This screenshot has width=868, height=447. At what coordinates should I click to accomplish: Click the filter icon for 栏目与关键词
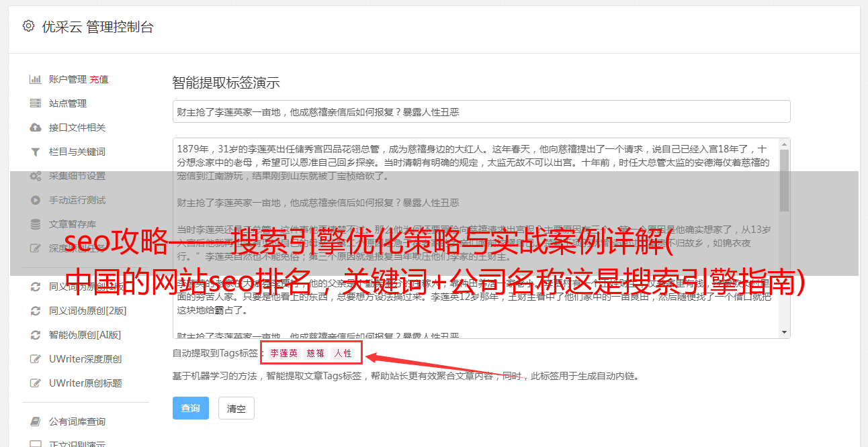coord(36,152)
